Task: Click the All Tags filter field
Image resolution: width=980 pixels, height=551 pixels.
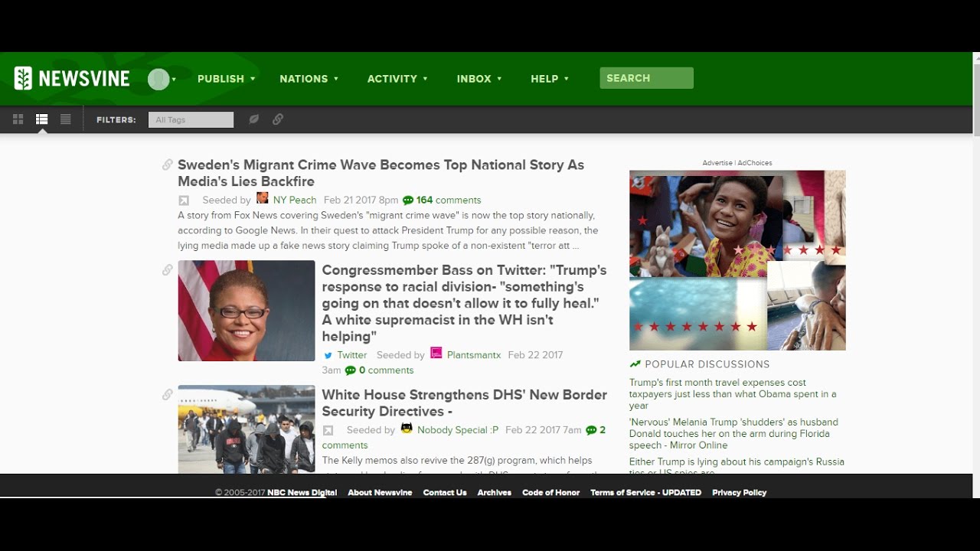Action: 191,119
